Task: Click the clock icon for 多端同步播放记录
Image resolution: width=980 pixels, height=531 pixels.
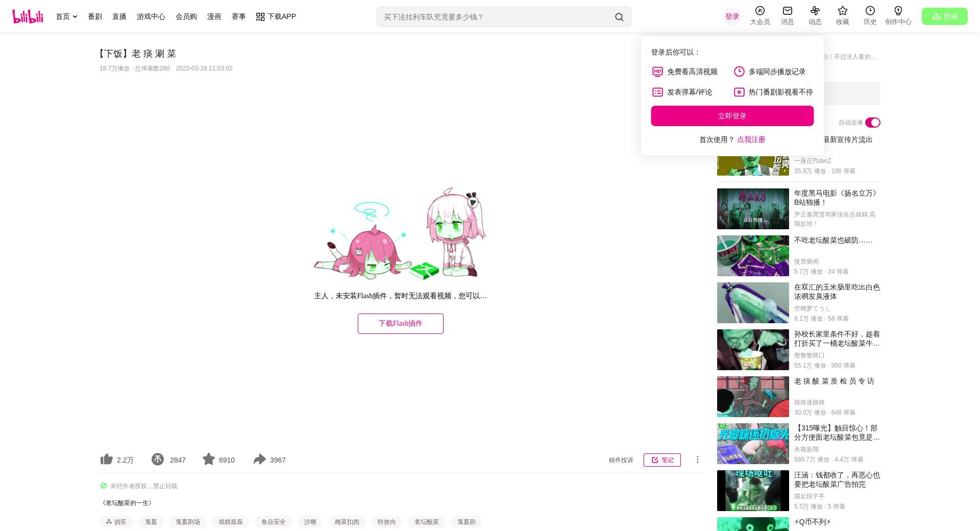Action: [739, 71]
